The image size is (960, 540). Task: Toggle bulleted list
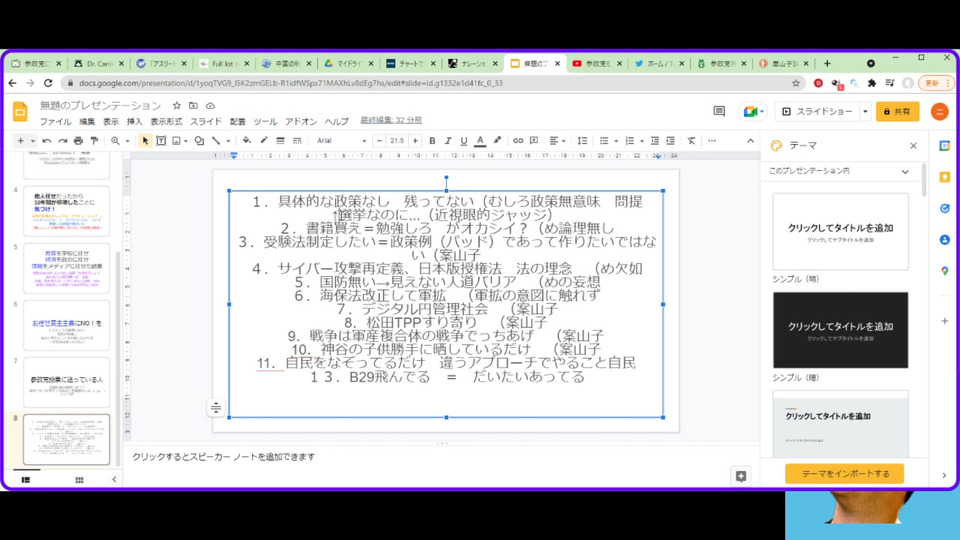point(604,141)
